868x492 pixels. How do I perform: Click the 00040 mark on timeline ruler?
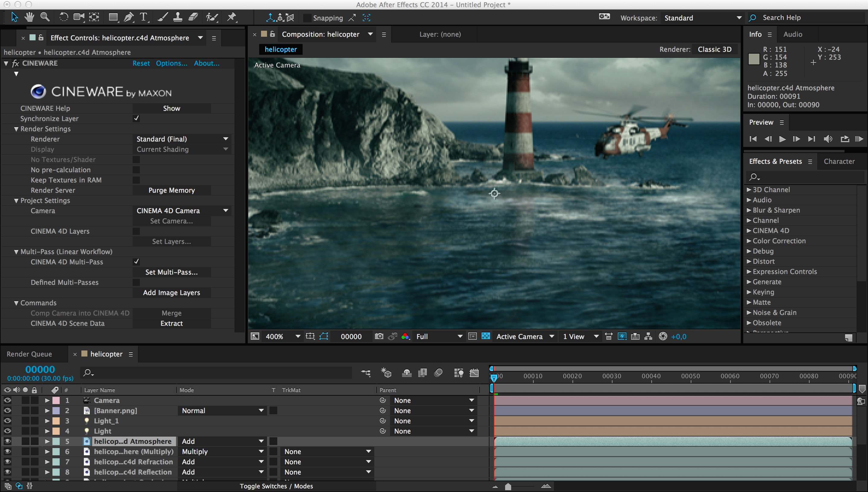(x=651, y=376)
